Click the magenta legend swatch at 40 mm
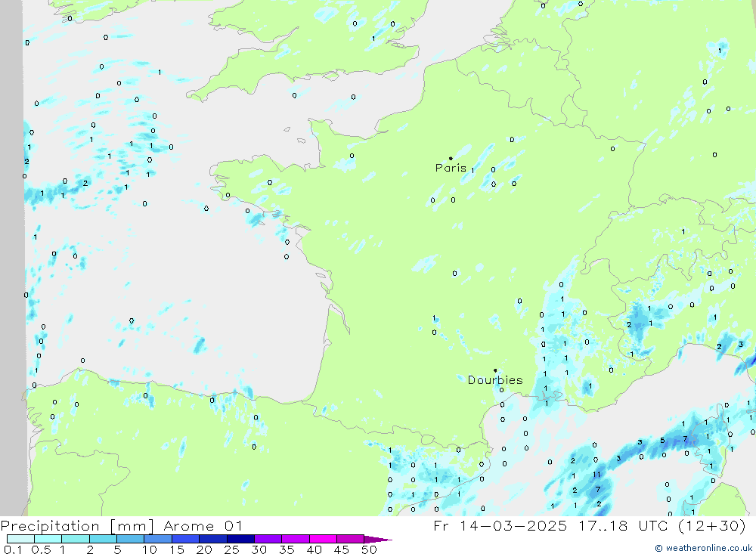The width and height of the screenshot is (756, 554). click(323, 539)
